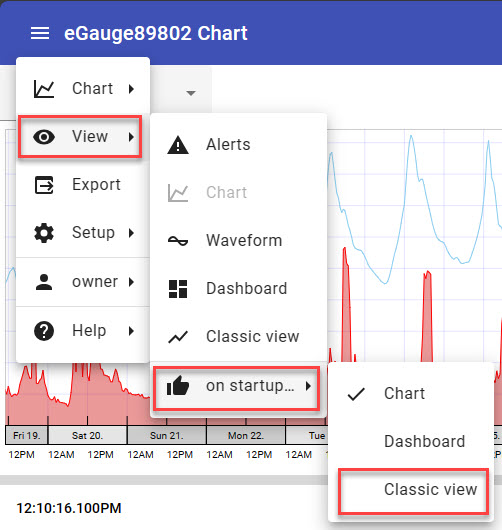This screenshot has height=530, width=502.
Task: Click the Alerts warning triangle icon
Action: (178, 145)
